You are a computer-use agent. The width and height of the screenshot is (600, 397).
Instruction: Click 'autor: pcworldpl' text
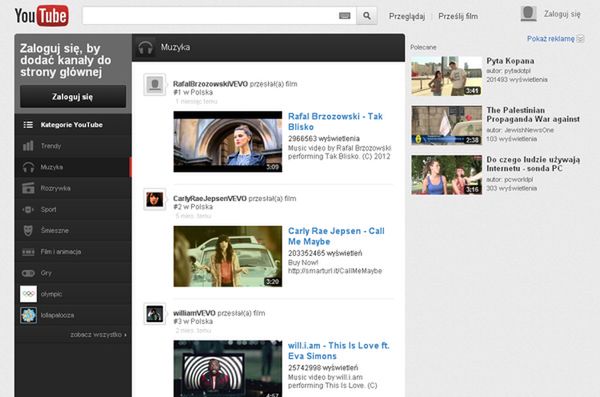(510, 180)
